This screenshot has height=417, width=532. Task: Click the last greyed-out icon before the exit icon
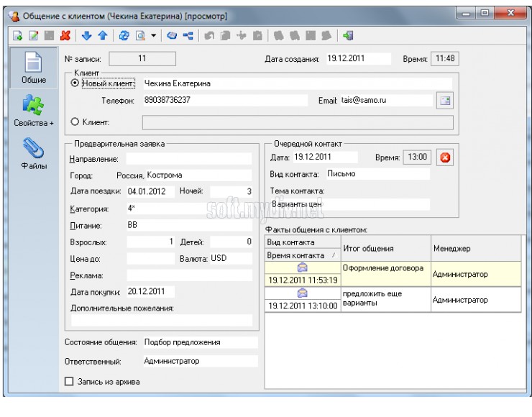(x=326, y=36)
